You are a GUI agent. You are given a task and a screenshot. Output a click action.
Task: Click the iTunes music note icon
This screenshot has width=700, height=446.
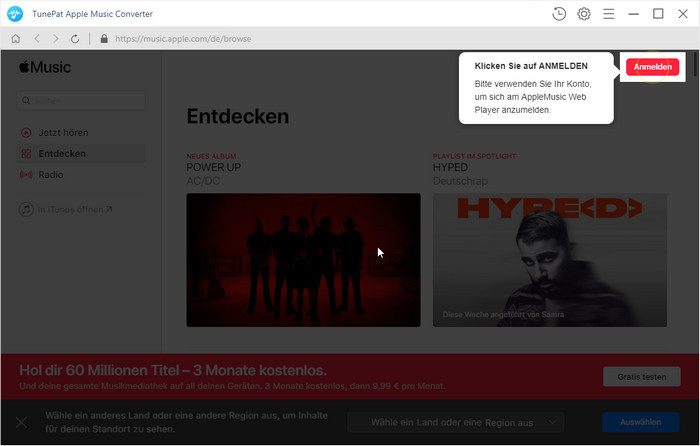(x=26, y=209)
